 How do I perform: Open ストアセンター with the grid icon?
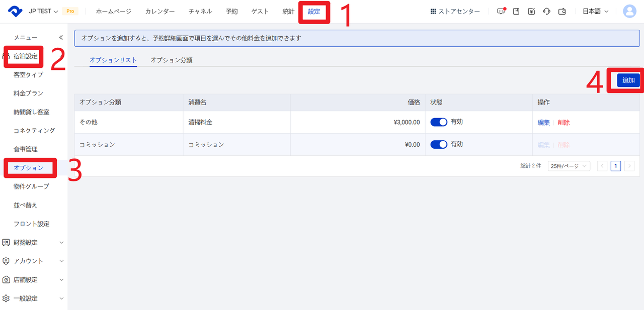[455, 12]
